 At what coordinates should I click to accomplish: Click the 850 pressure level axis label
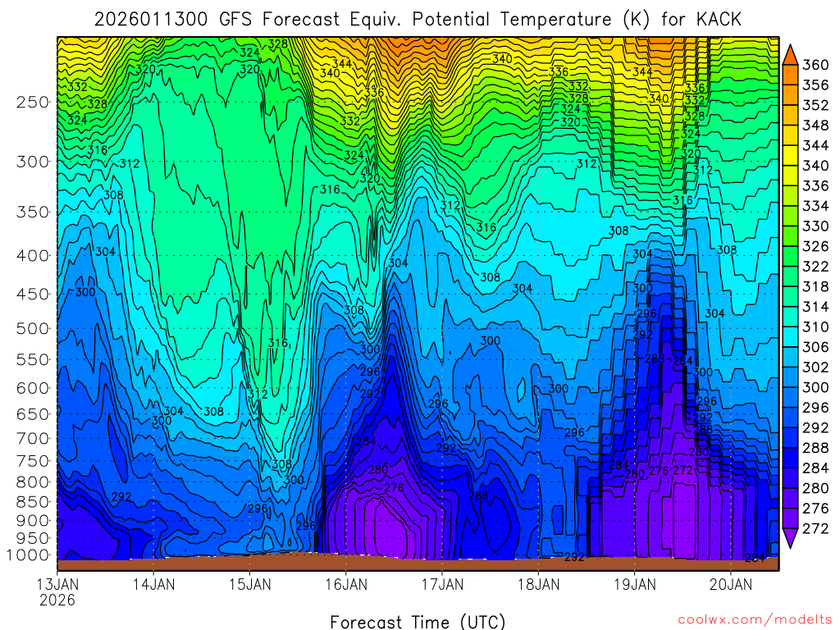(33, 502)
